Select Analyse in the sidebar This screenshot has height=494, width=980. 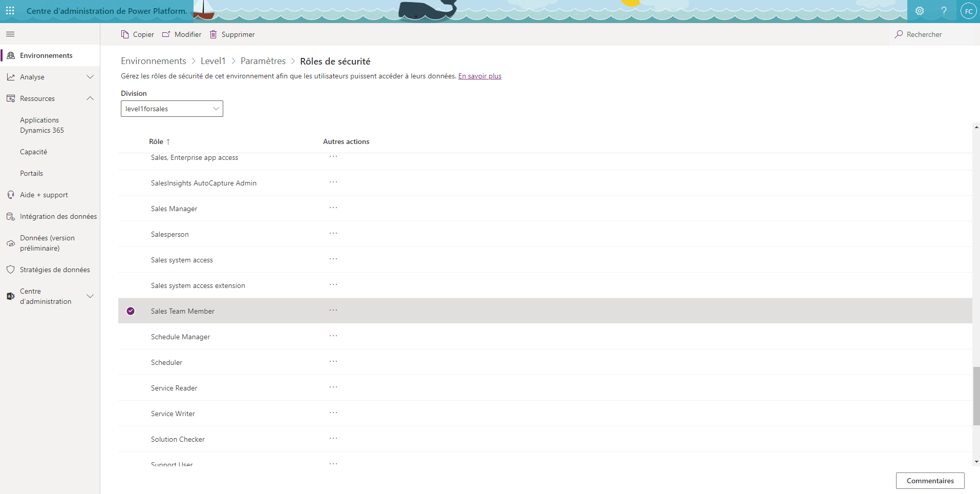(x=32, y=77)
